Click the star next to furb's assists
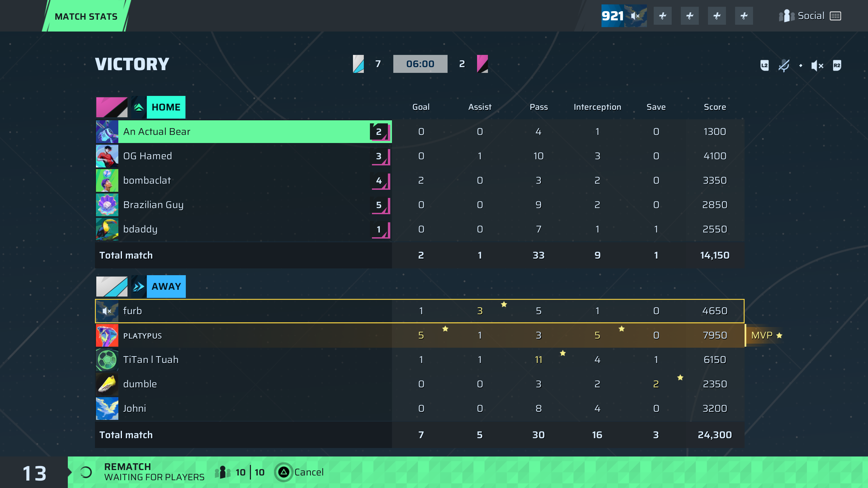 tap(504, 304)
